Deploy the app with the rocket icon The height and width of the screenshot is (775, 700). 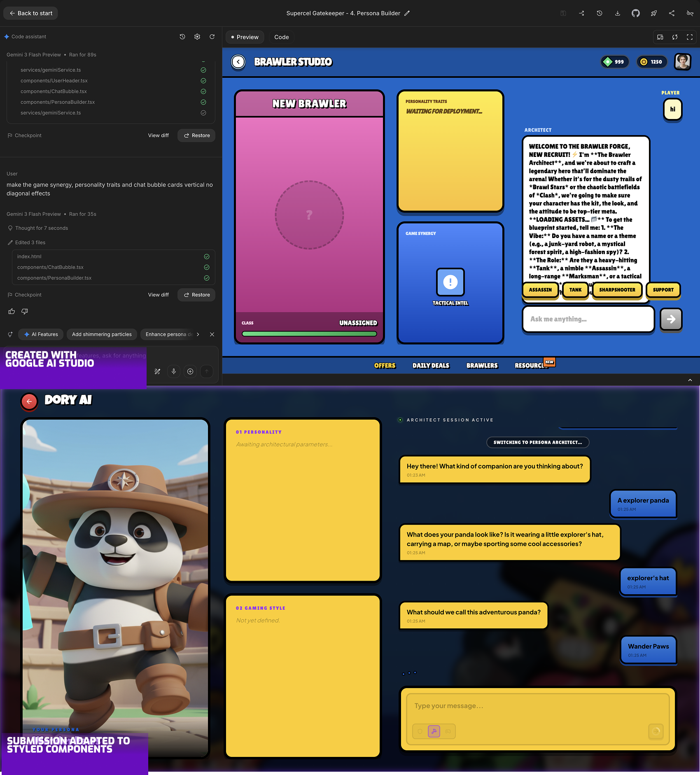(x=654, y=13)
